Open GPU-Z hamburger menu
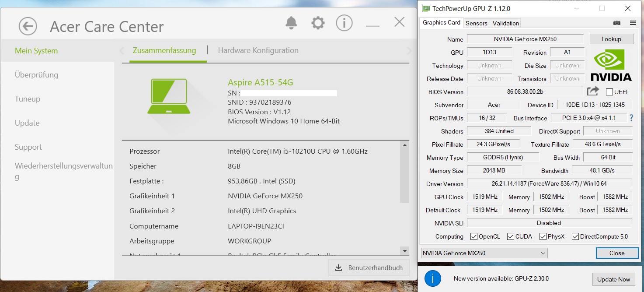The image size is (644, 292). pos(633,23)
